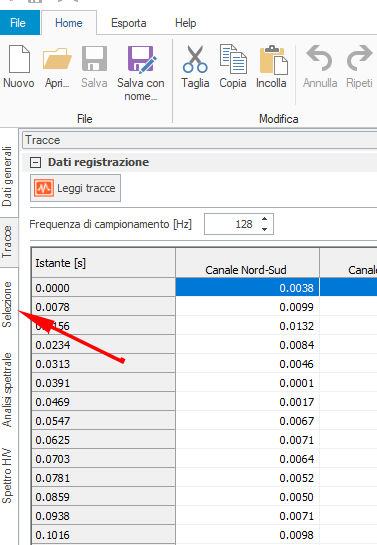This screenshot has height=545, width=377.
Task: Switch to the Esporta ribbon tab
Action: click(129, 23)
